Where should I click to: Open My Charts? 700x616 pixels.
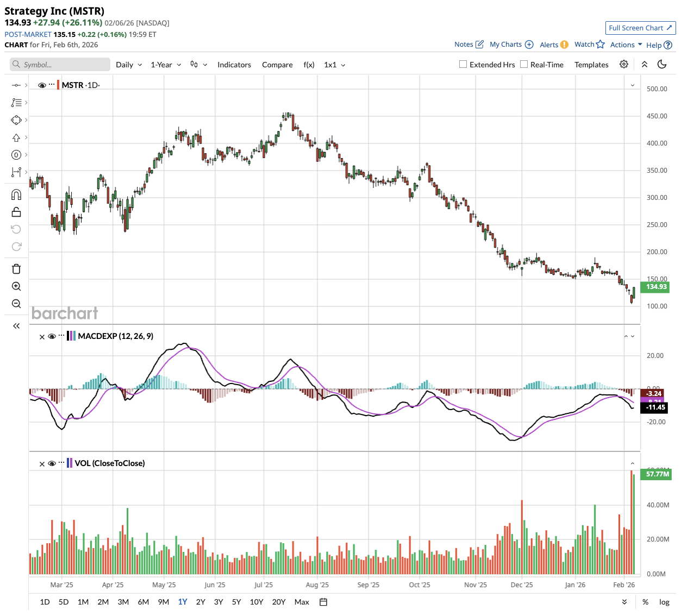[511, 45]
